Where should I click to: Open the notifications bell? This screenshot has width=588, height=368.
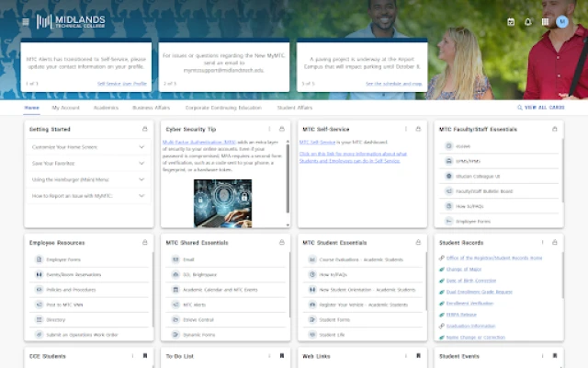[x=528, y=21]
